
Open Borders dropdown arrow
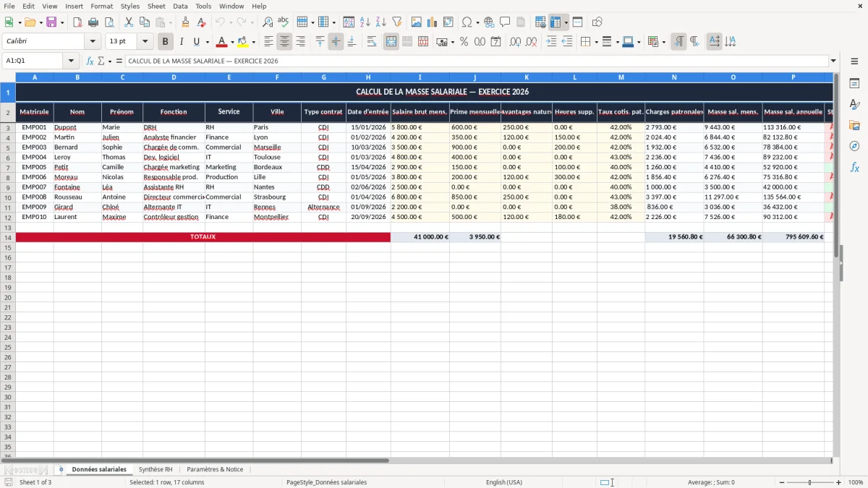pyautogui.click(x=595, y=42)
